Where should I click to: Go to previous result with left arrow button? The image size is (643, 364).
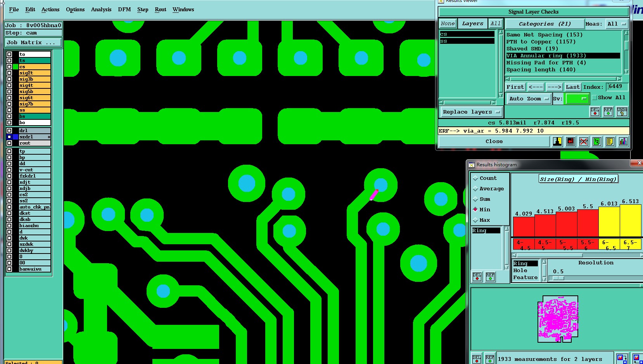(x=536, y=87)
